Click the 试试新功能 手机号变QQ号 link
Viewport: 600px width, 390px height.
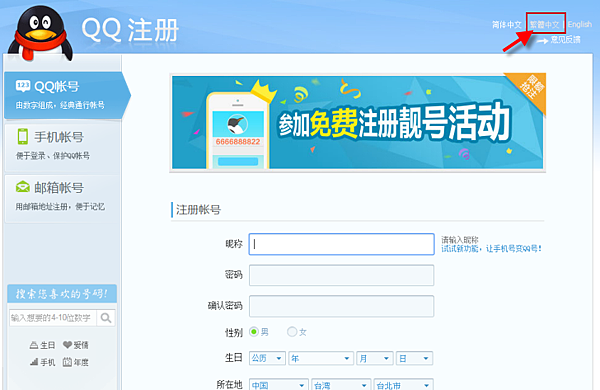pyautogui.click(x=492, y=249)
